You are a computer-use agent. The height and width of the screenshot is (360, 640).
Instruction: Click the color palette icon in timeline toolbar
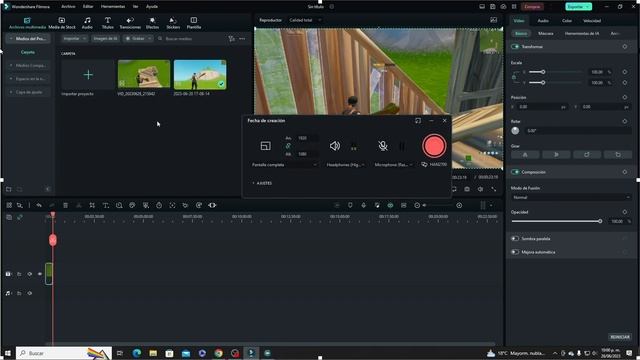pos(132,205)
